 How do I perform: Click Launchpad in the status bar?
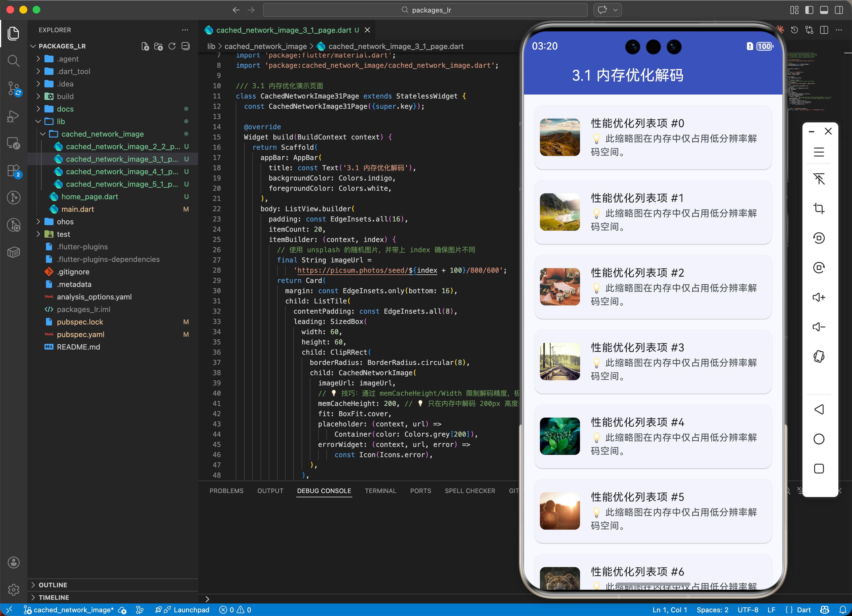(x=191, y=610)
